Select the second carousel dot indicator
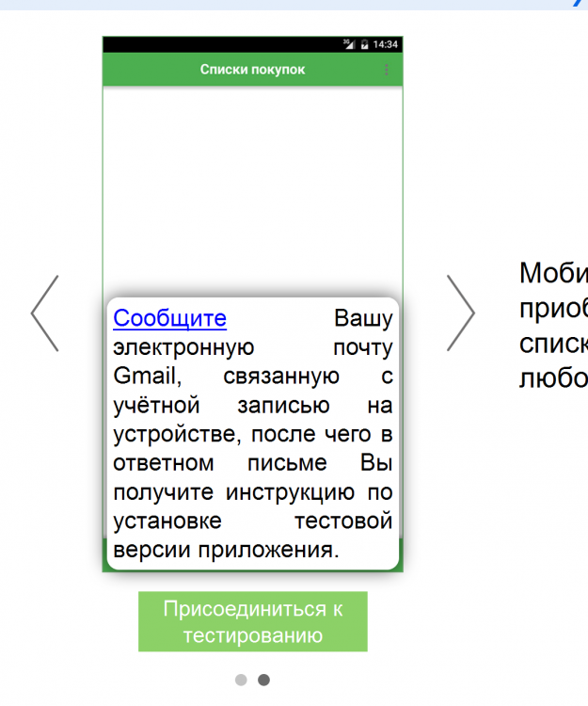The width and height of the screenshot is (588, 706). 263,680
